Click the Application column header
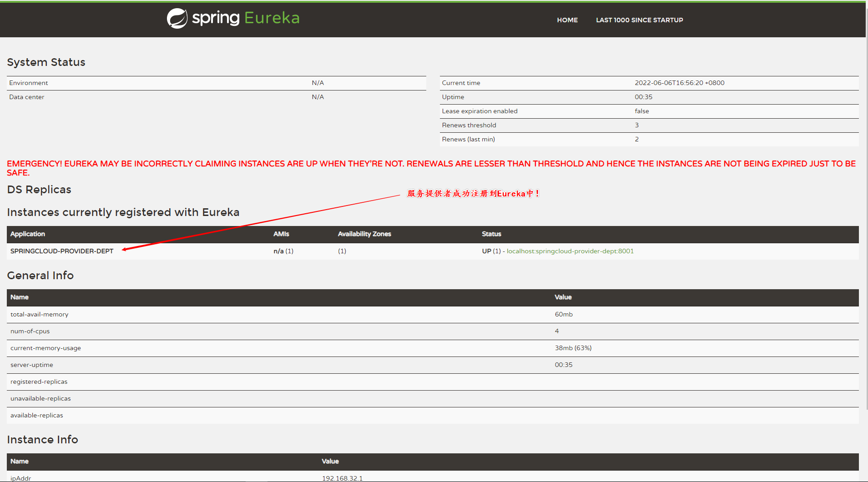Image resolution: width=868 pixels, height=482 pixels. tap(28, 234)
